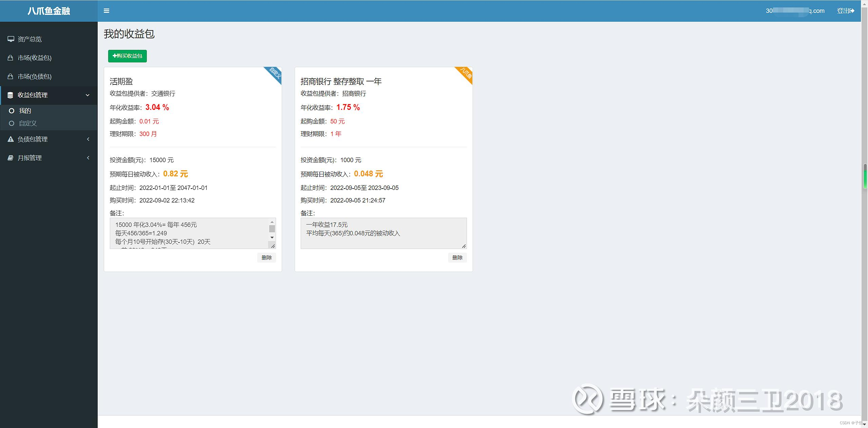Screen dimensions: 868x428
Task: Click the 收益包管理 database icon
Action: (x=11, y=95)
